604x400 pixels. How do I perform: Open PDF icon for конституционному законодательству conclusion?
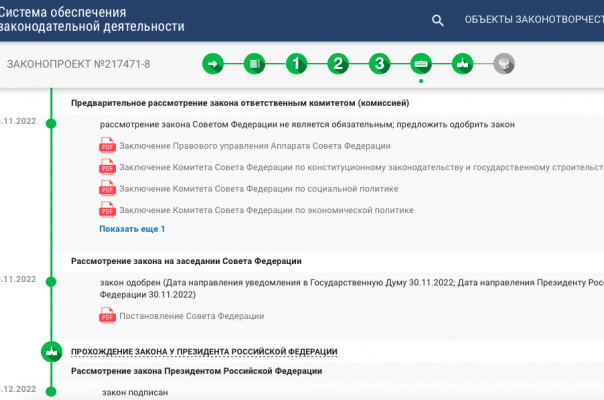(x=107, y=167)
